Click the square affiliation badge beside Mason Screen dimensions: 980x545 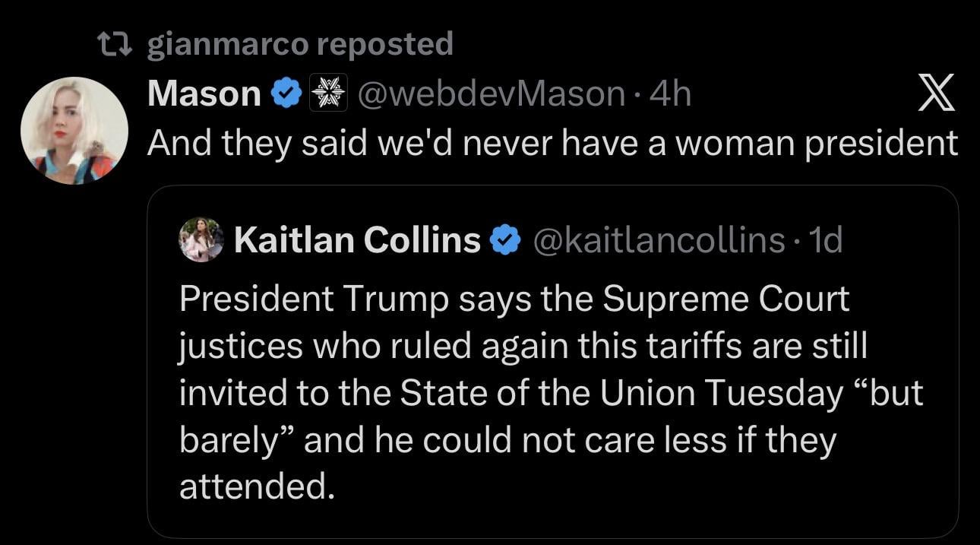click(x=328, y=94)
